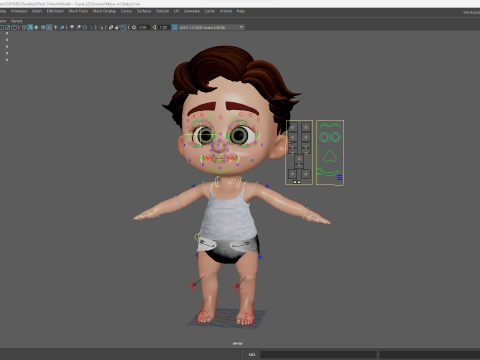Toggle depth of field icon
The image size is (480, 360).
click(x=91, y=27)
